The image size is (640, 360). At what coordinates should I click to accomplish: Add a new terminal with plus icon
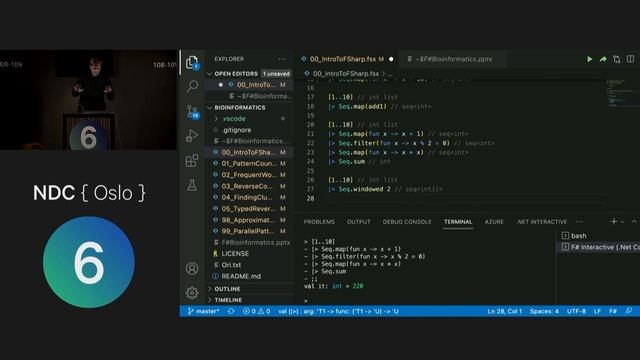click(x=613, y=221)
